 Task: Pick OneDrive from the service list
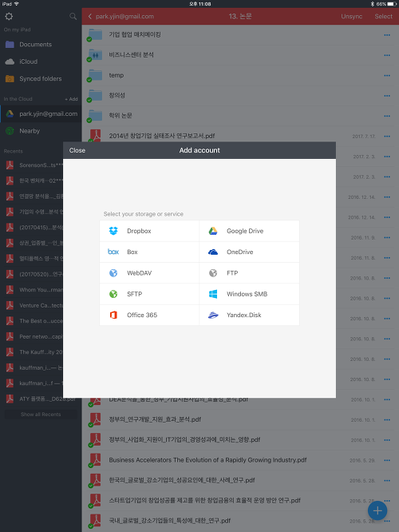(x=249, y=252)
